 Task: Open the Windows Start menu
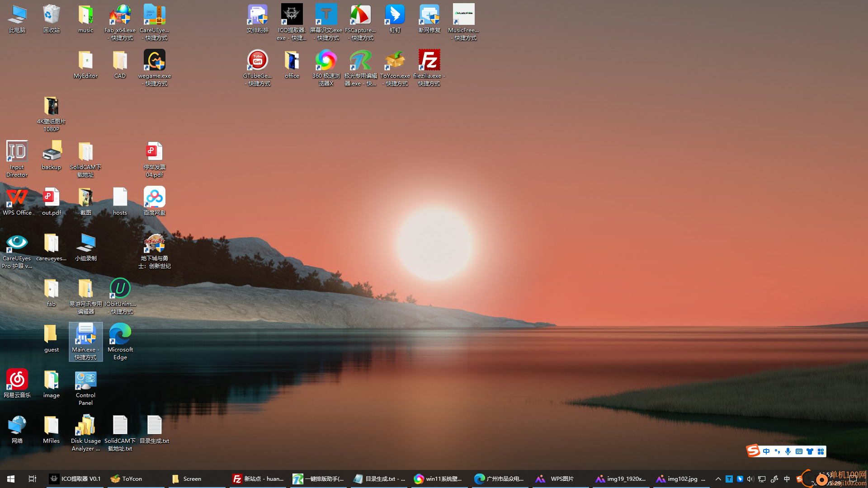tap(11, 479)
